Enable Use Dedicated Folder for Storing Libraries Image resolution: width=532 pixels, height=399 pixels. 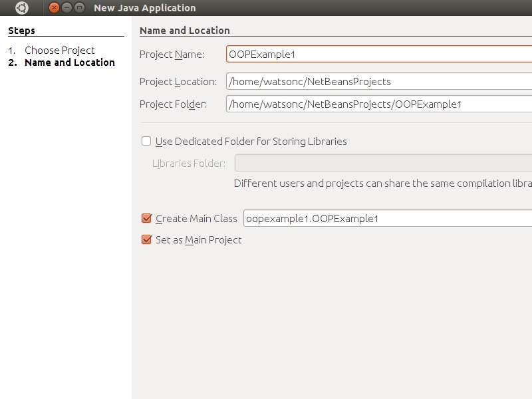pos(146,141)
